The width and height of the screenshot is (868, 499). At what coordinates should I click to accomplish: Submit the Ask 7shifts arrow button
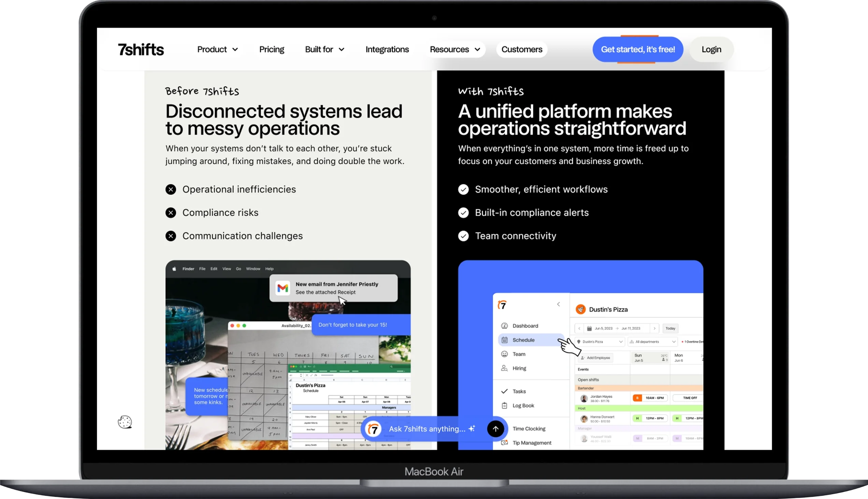click(495, 429)
